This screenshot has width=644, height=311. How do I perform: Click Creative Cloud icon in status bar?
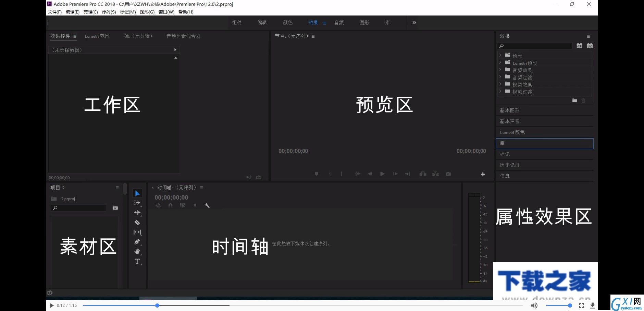click(x=50, y=293)
